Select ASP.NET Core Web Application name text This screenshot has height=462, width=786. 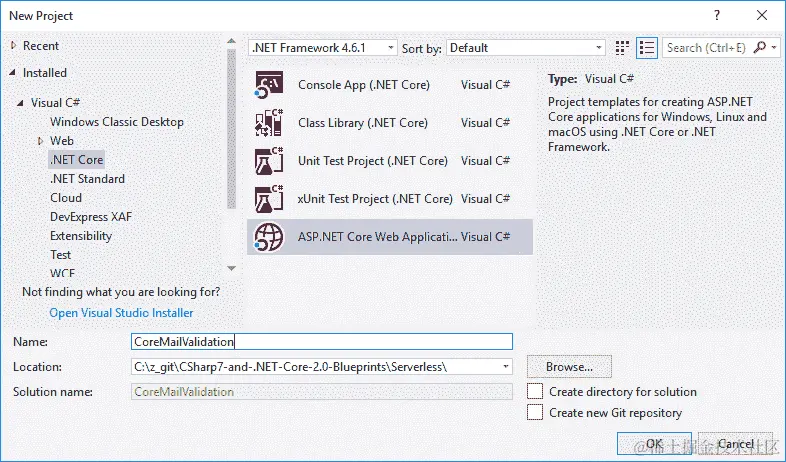click(377, 237)
